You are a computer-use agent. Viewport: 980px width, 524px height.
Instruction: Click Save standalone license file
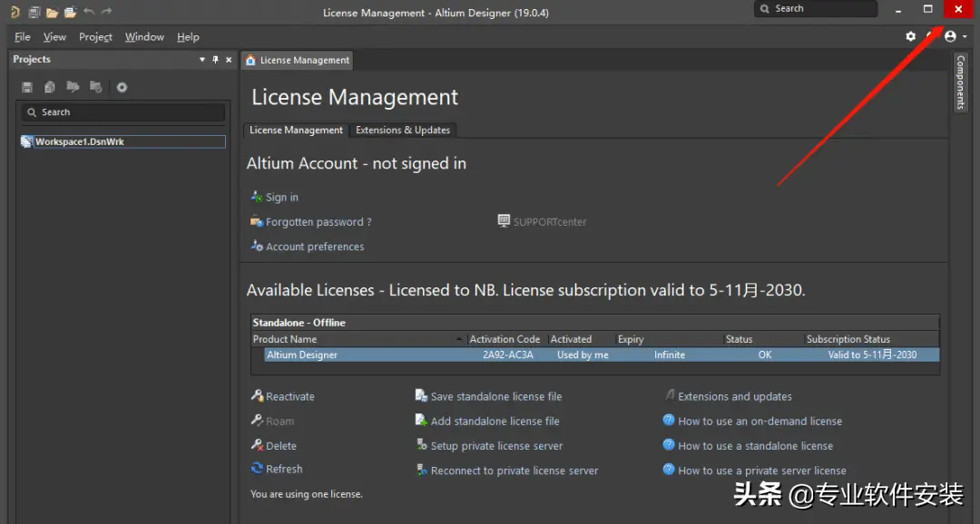pos(495,396)
